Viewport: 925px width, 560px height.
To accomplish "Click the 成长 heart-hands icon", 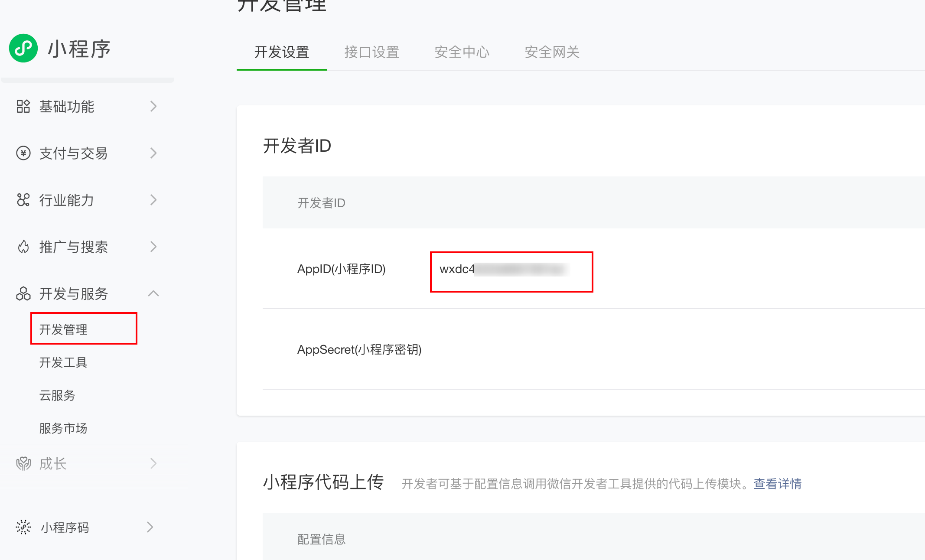I will pos(23,463).
